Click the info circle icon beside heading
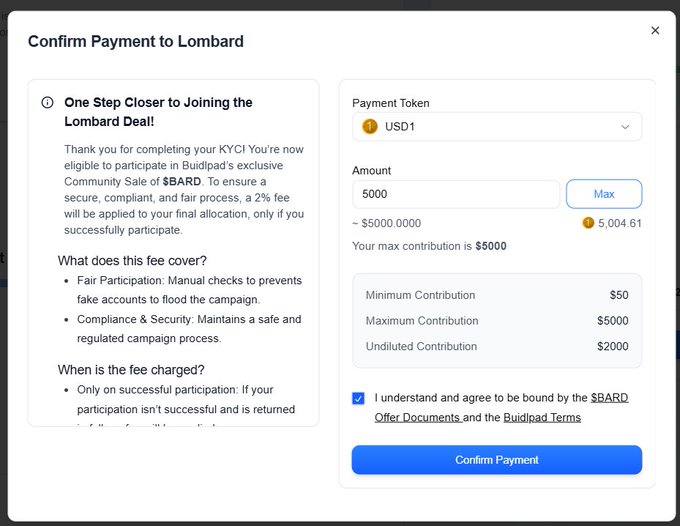 (x=47, y=103)
